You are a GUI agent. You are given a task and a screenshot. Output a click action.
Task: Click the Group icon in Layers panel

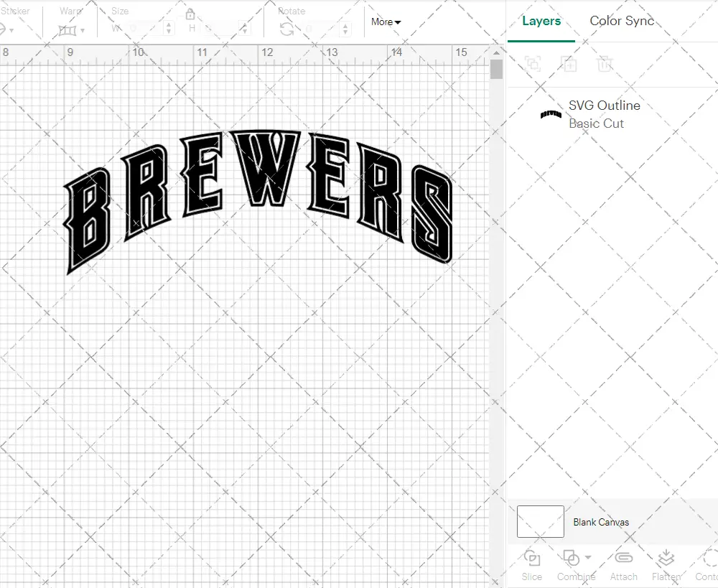[533, 64]
